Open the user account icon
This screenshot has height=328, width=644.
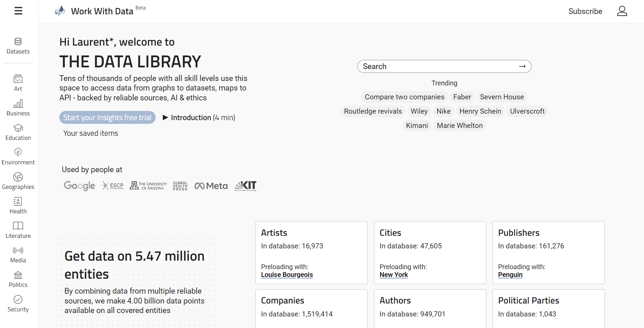click(622, 11)
